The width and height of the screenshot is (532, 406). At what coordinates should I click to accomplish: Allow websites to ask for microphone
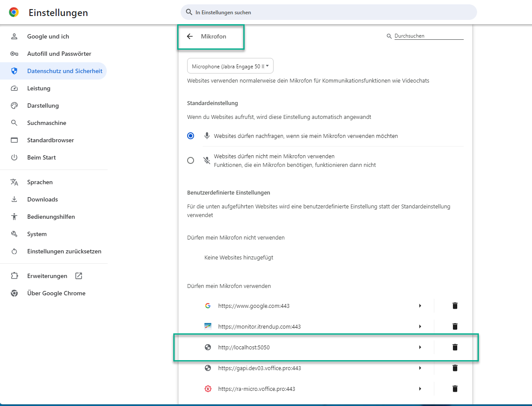(x=191, y=136)
